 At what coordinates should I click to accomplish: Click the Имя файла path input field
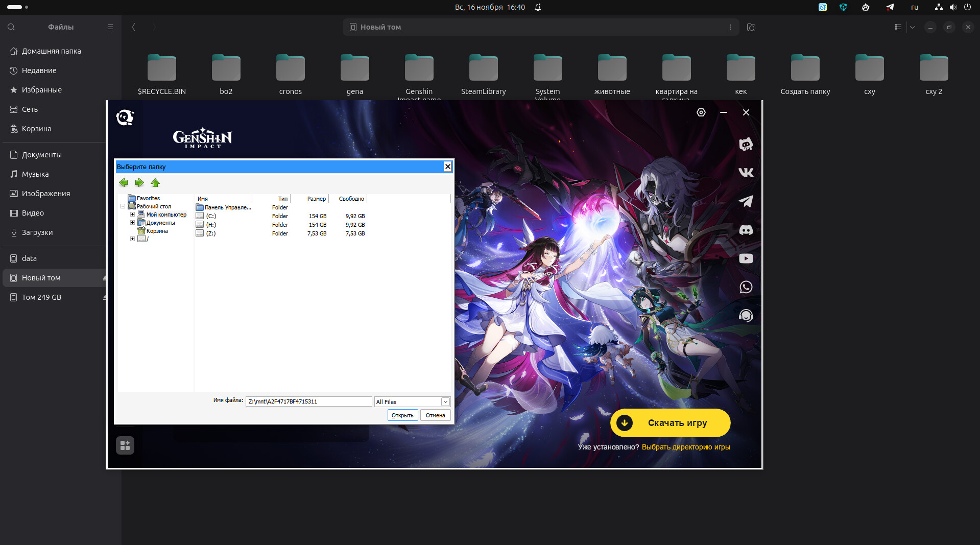308,401
